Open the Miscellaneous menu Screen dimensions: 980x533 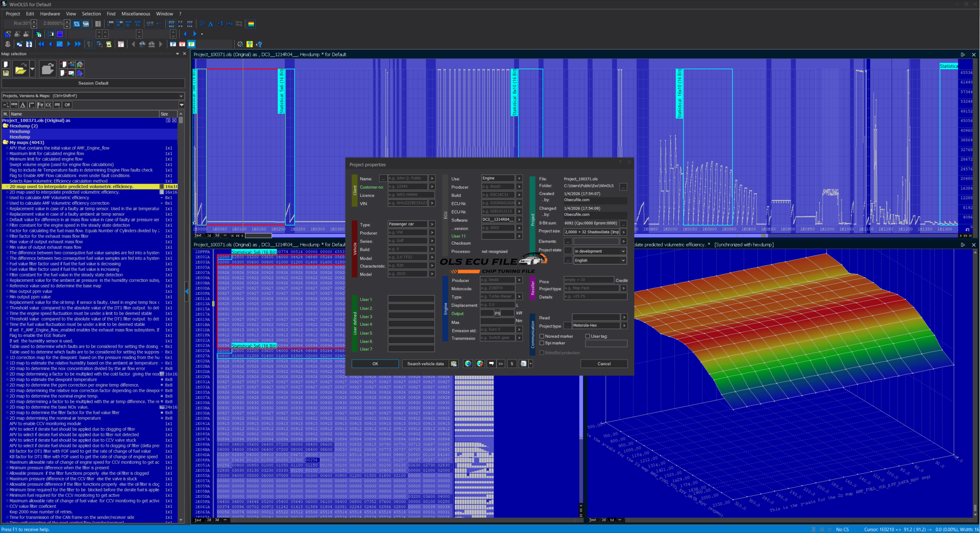pos(136,14)
